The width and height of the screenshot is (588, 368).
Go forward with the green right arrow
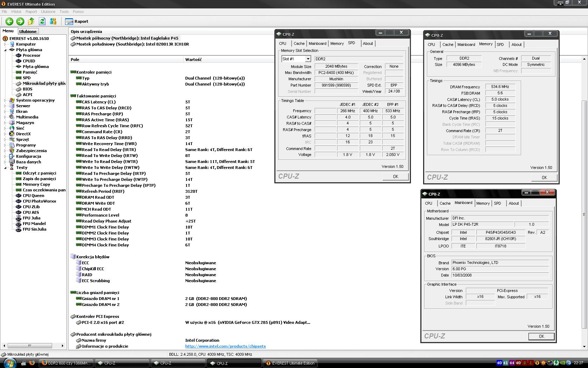[20, 21]
